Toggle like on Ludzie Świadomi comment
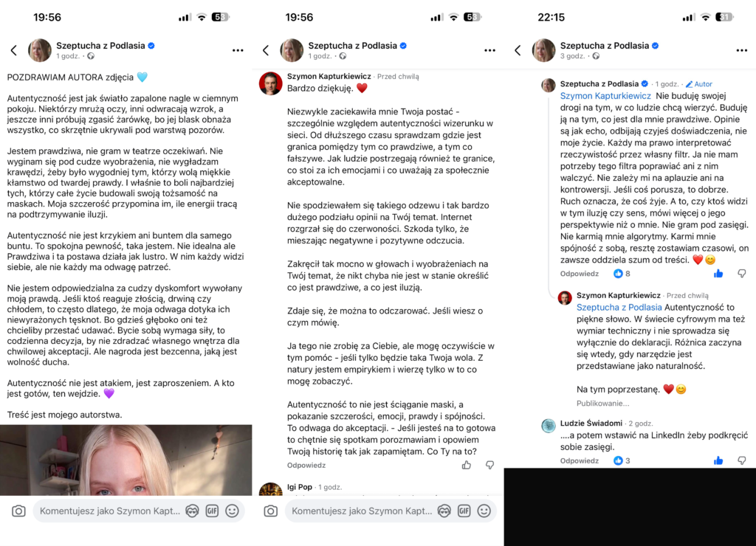 point(718,460)
